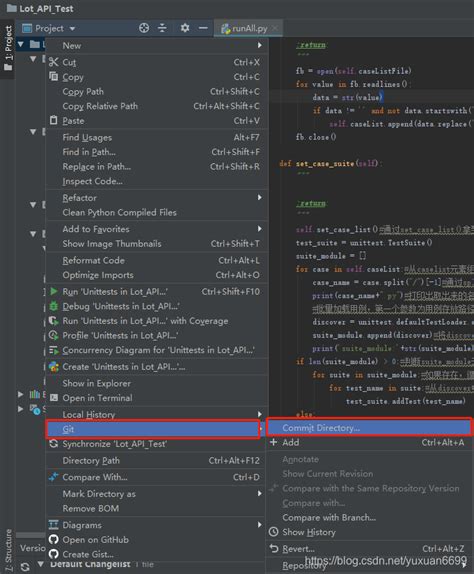Click the 'fb.close()' code line
This screenshot has height=574, width=474.
pos(316,137)
